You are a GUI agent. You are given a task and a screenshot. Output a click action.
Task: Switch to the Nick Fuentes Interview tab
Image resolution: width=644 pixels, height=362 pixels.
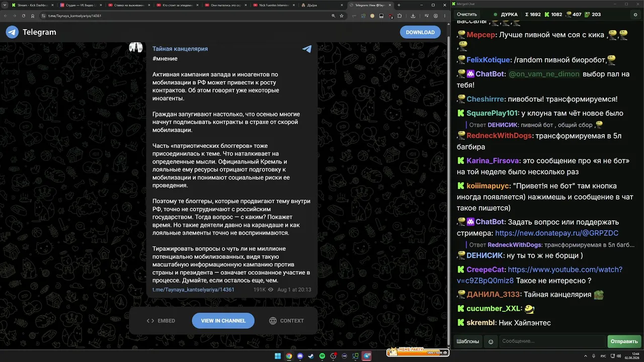[x=275, y=5]
